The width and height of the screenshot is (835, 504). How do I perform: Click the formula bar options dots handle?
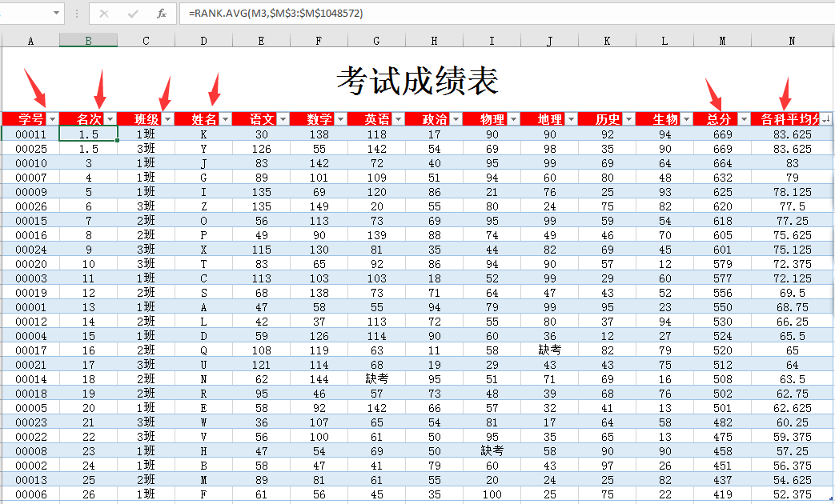[x=77, y=14]
